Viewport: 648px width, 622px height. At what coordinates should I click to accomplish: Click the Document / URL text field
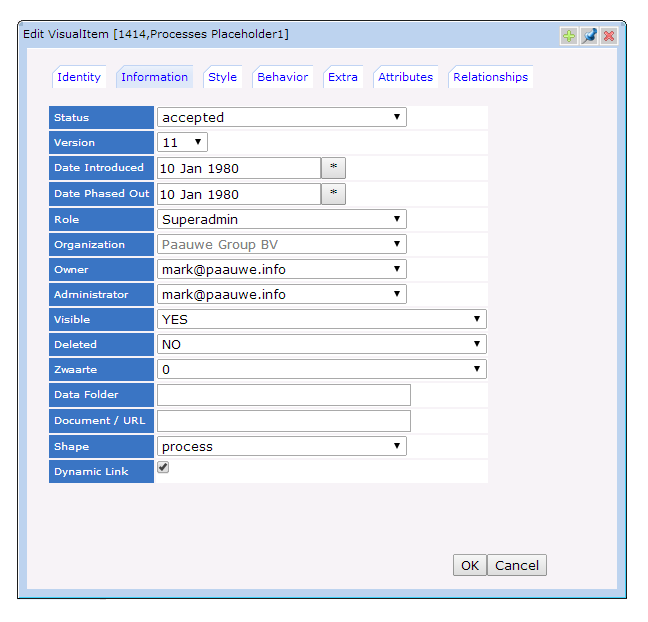pyautogui.click(x=284, y=421)
